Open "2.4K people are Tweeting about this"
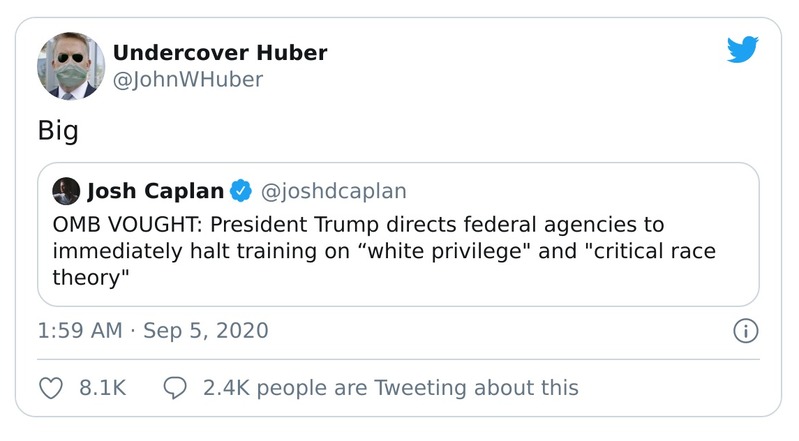This screenshot has width=799, height=441. pos(390,387)
